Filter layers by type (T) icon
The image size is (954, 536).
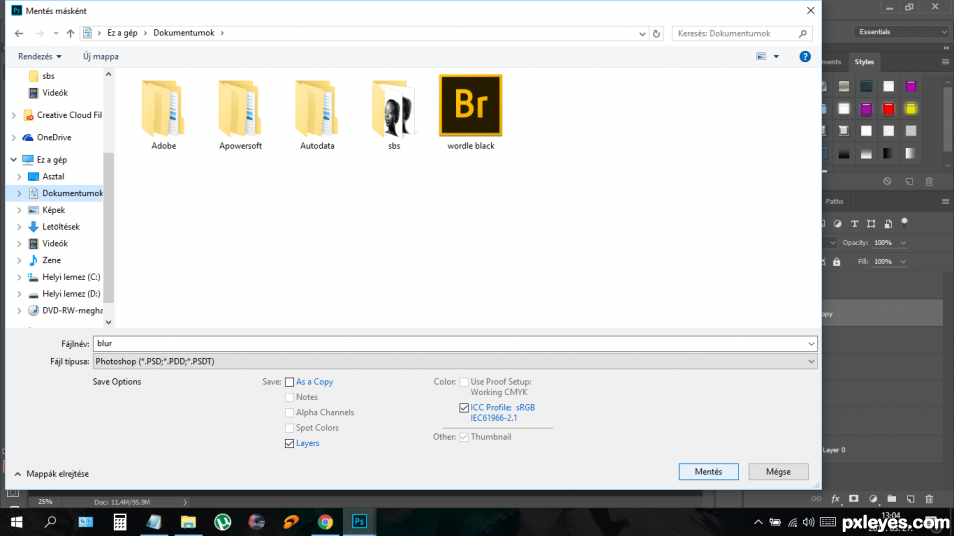[x=854, y=224]
